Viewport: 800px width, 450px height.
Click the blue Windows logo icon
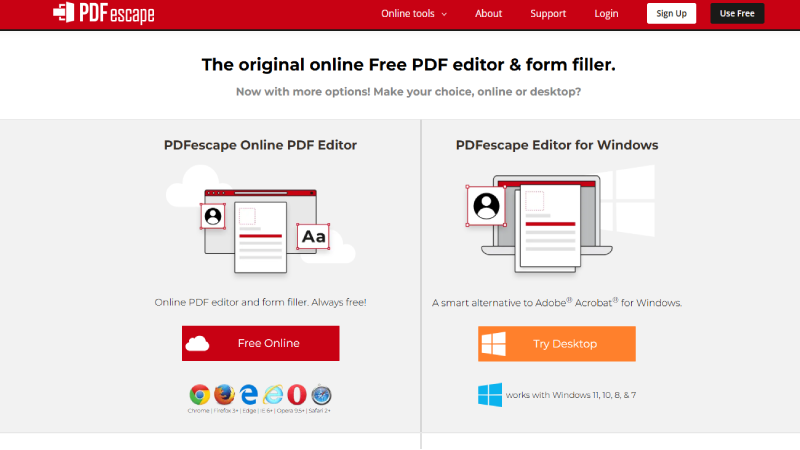pyautogui.click(x=490, y=395)
